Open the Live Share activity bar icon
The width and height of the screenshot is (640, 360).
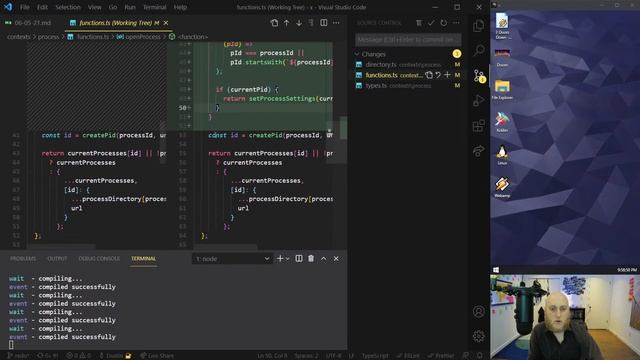pos(478,151)
